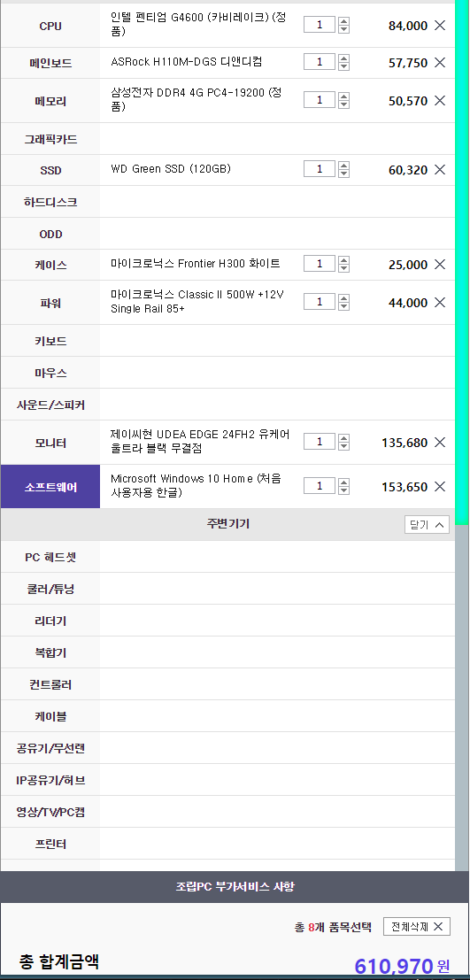Remove the CPU item with X icon
This screenshot has height=980, width=470.
pos(440,26)
